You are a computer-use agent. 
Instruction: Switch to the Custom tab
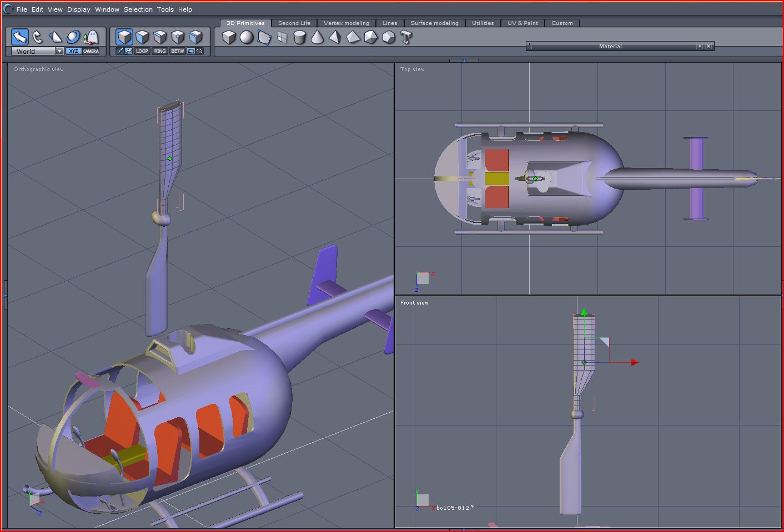[562, 23]
